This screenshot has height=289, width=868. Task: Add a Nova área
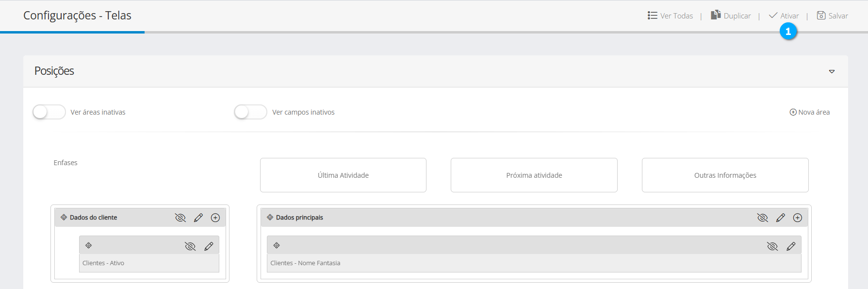(809, 112)
